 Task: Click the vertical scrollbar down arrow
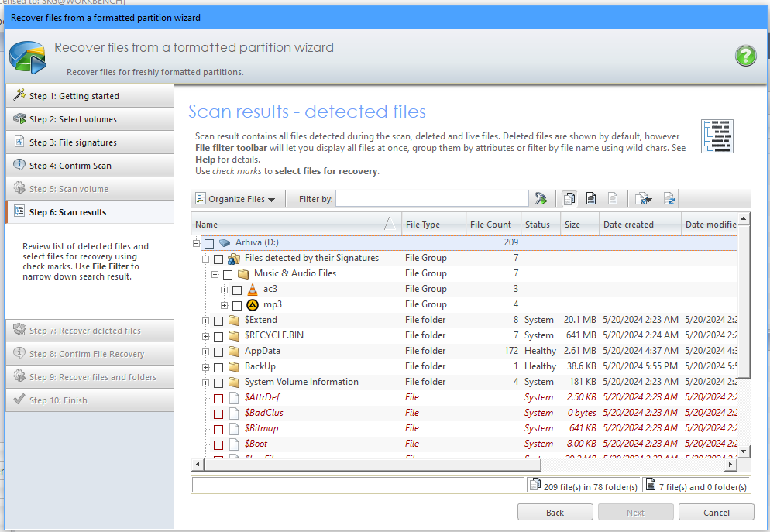(x=744, y=451)
